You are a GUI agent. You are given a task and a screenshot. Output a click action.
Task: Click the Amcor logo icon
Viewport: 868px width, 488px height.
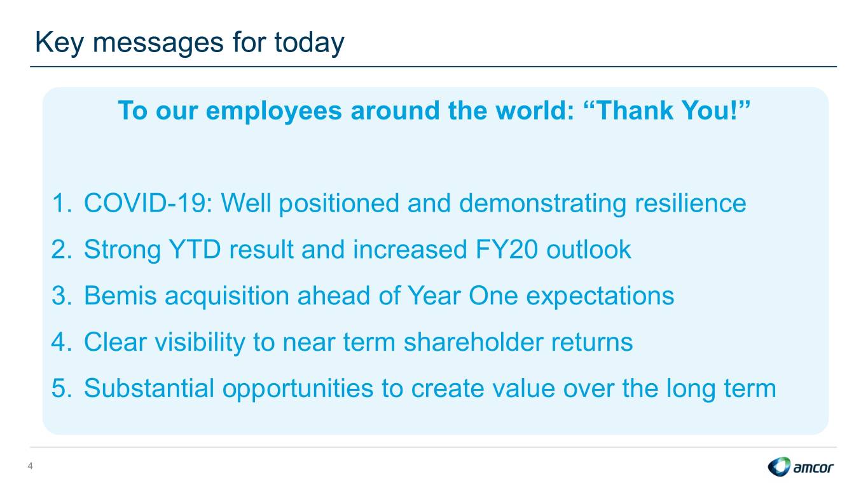pos(779,467)
